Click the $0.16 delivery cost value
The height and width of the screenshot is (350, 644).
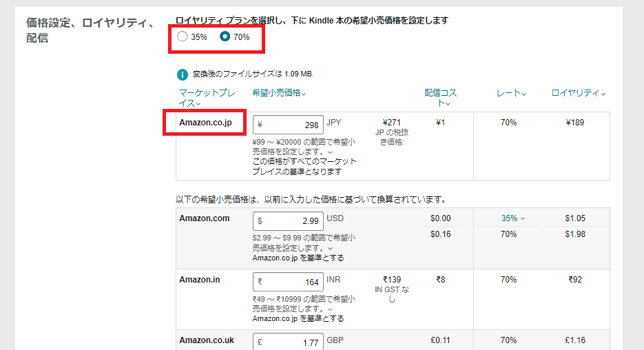tap(440, 234)
